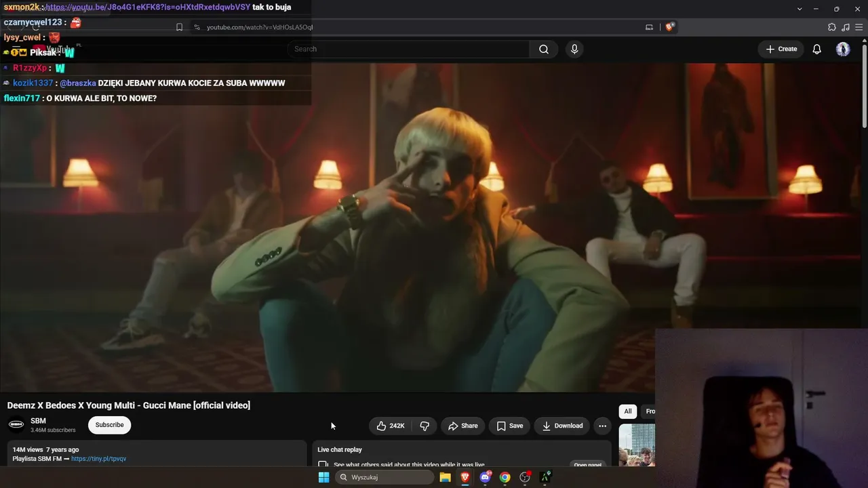
Task: Open the tiny.pl/tpvqv playlist link
Action: coord(98,459)
